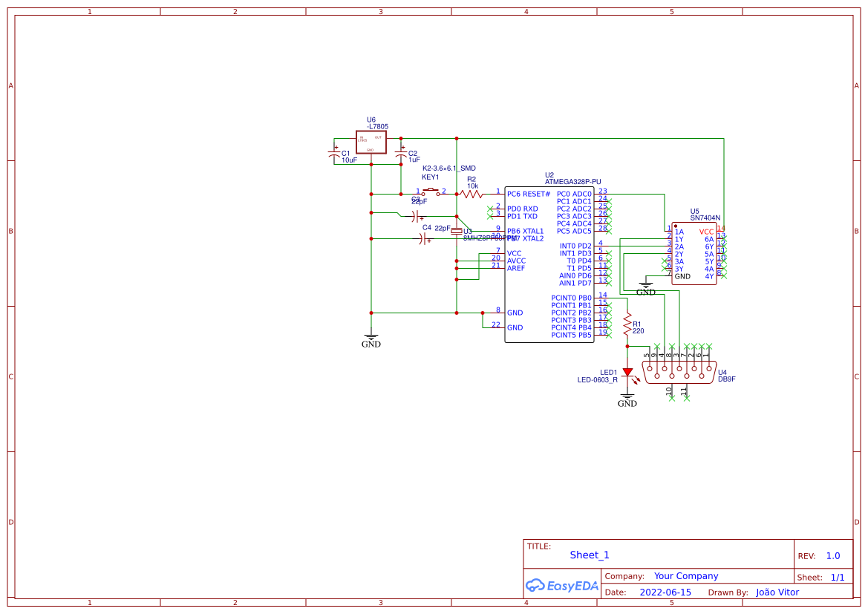The width and height of the screenshot is (868, 614).
Task: Click the date 2022-06-15 field
Action: coord(665,592)
